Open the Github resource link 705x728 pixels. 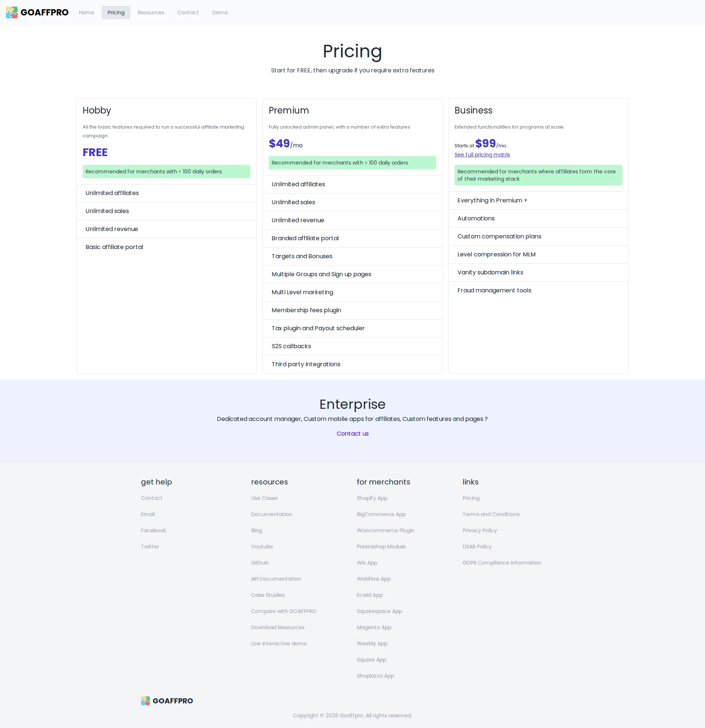(260, 562)
